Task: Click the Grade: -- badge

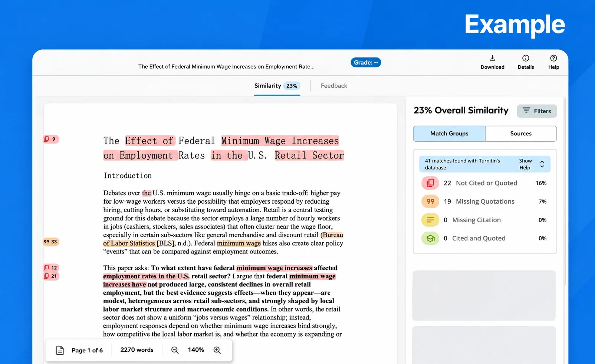Action: (x=366, y=62)
